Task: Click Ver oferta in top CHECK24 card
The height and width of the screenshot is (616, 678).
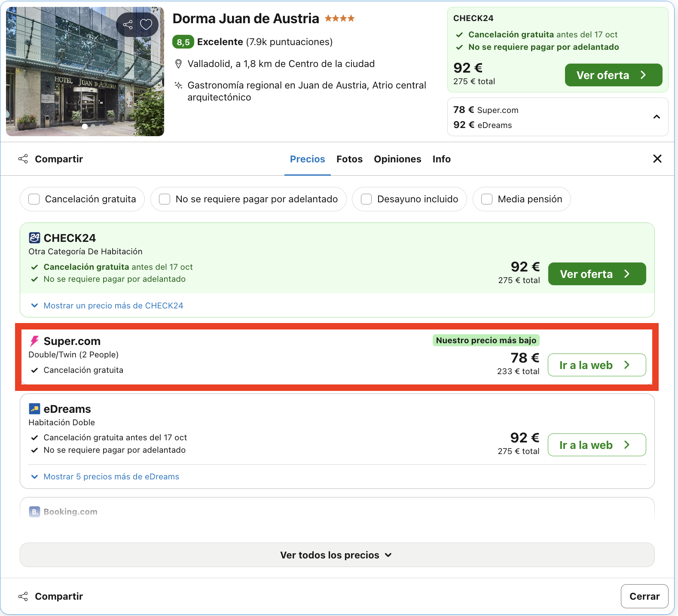Action: click(614, 75)
